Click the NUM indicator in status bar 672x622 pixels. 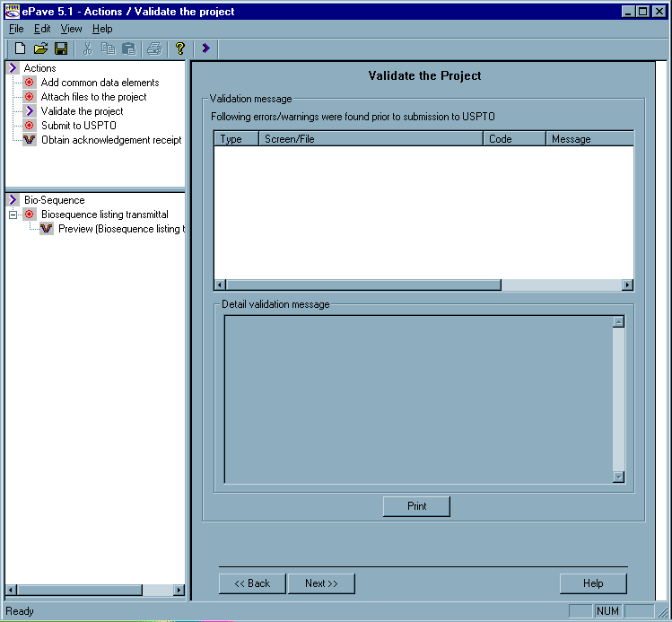[x=607, y=611]
